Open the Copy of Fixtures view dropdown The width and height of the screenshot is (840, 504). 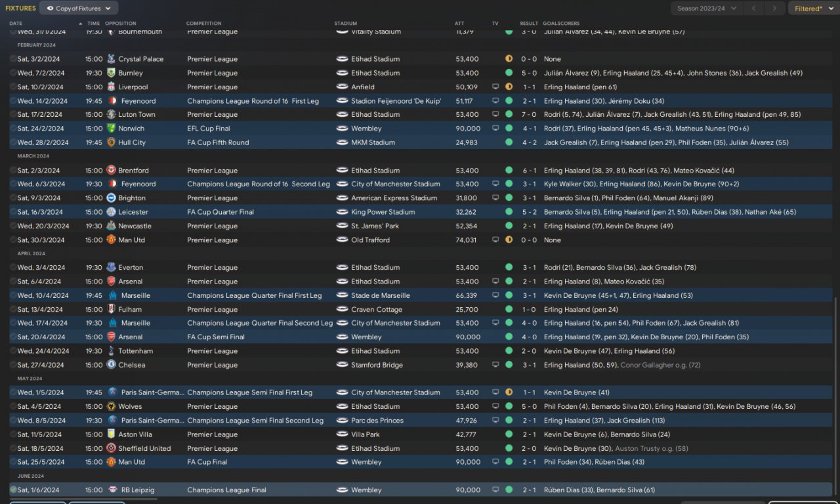pyautogui.click(x=79, y=9)
